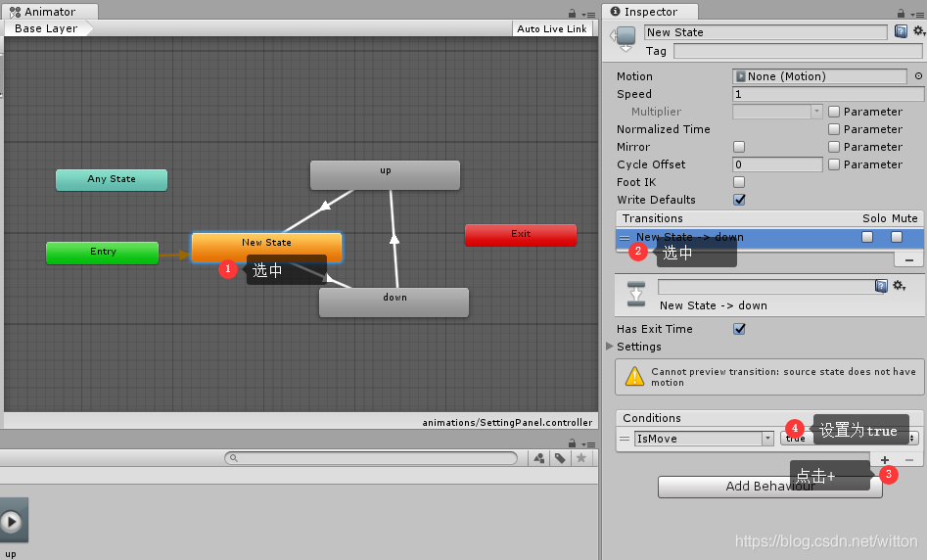Select the down state node
The height and width of the screenshot is (560, 927).
coord(394,303)
